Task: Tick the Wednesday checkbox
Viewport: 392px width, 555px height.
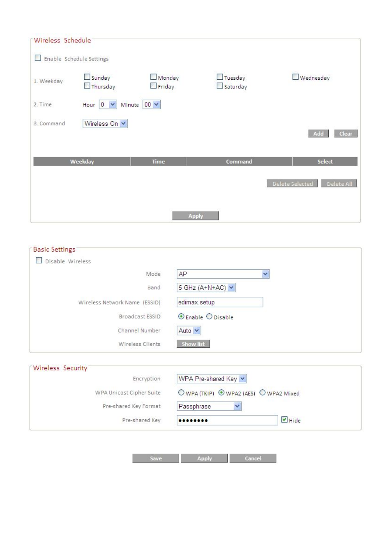Action: pos(295,77)
